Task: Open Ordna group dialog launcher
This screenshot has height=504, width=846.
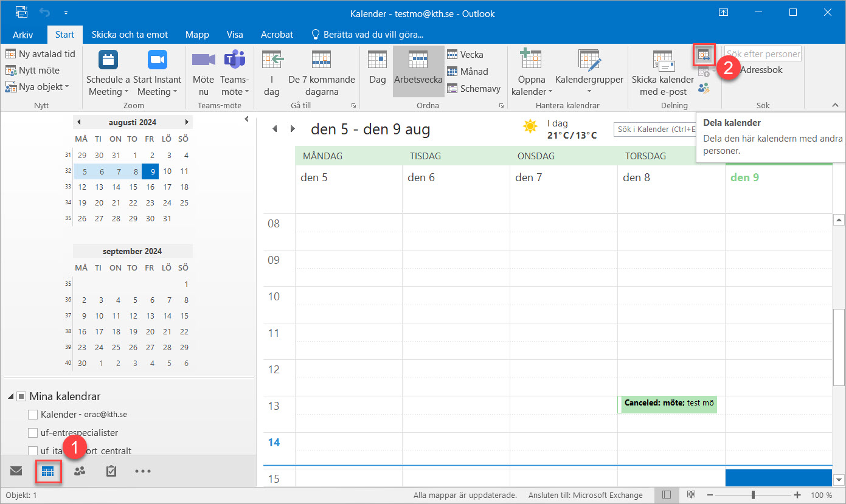Action: point(502,106)
